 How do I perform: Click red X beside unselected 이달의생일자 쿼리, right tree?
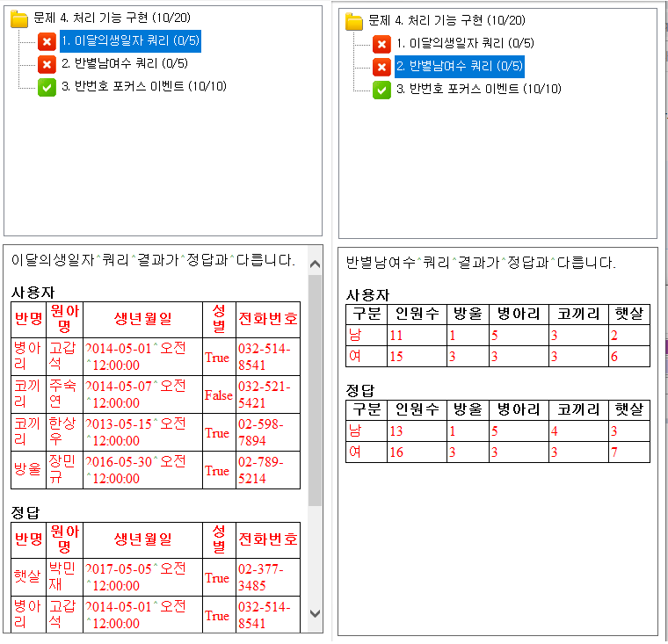(381, 44)
